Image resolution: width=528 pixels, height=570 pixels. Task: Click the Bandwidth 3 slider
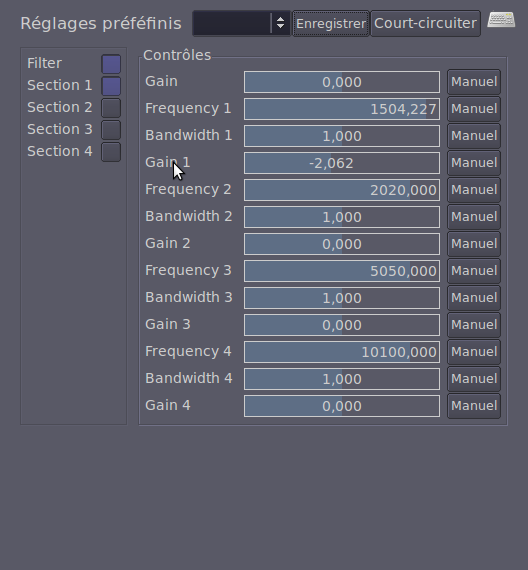(x=342, y=298)
